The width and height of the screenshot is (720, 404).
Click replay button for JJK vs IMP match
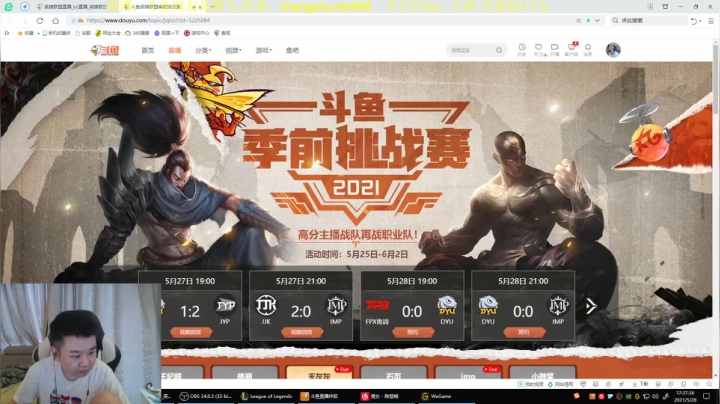tap(301, 332)
